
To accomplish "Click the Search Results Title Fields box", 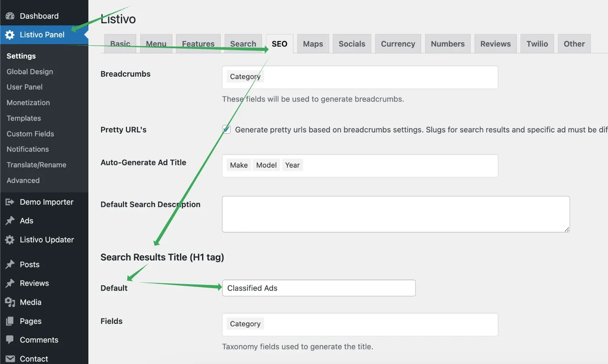I will pos(360,324).
